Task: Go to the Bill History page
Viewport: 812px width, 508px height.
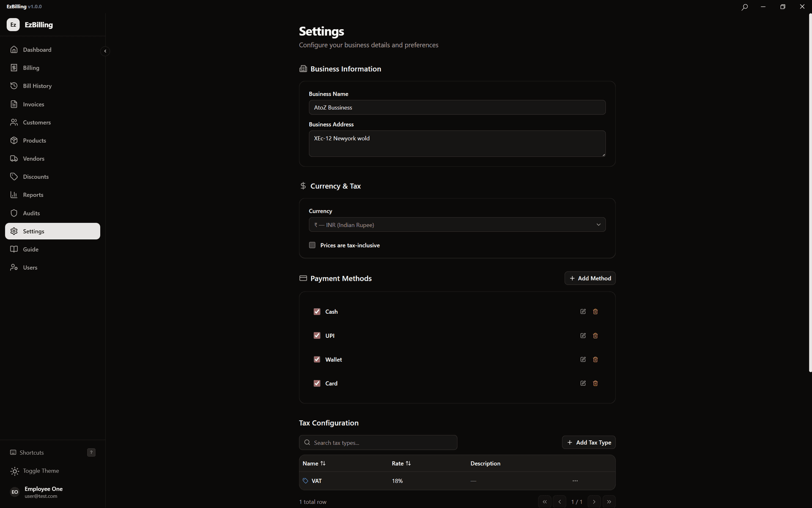Action: 37,86
